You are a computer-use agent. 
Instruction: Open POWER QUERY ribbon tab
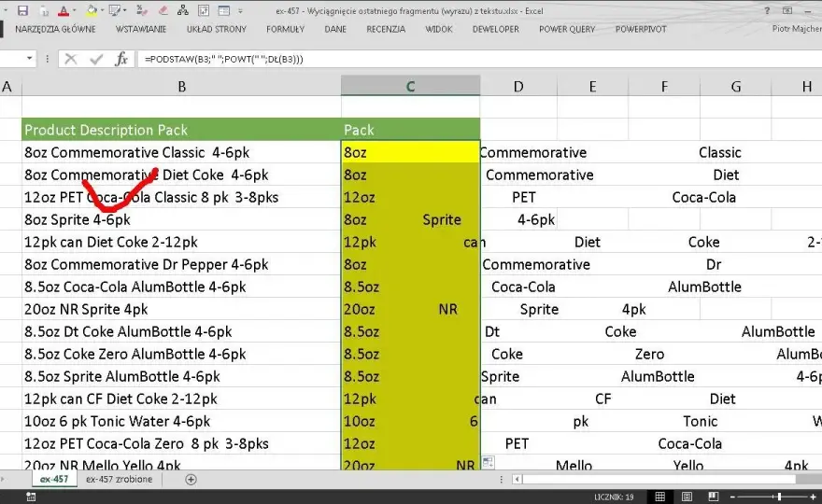(x=567, y=29)
